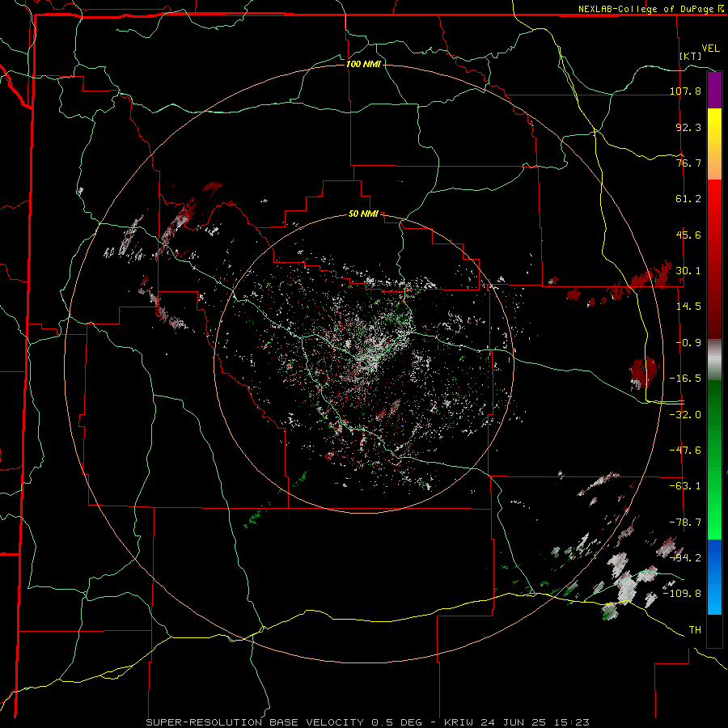Screen dimensions: 728x728
Task: Click the VEL legend heading
Action: pos(710,49)
